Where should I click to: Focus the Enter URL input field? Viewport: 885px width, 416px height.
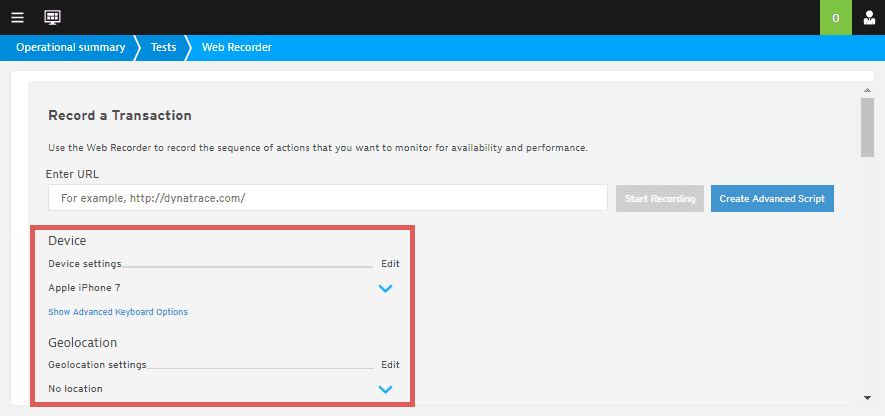328,198
